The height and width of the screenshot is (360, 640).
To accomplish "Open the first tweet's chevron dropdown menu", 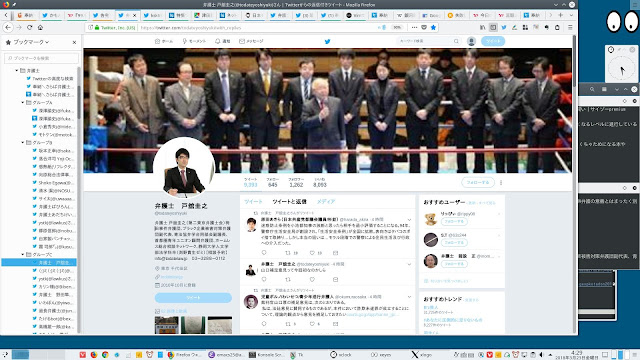I will pos(409,220).
